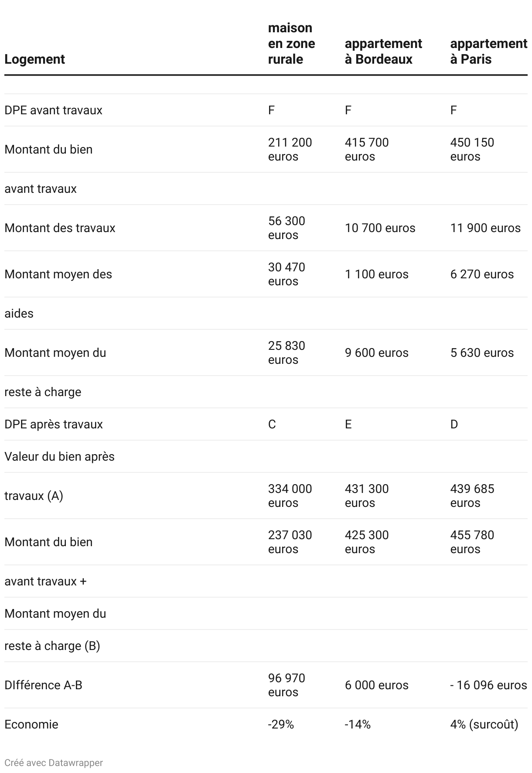
Task: Click the 455 780 euros cell
Action: 472,542
